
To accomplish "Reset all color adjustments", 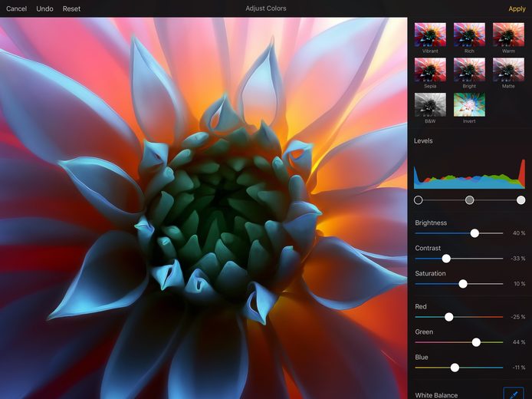I will [x=71, y=9].
